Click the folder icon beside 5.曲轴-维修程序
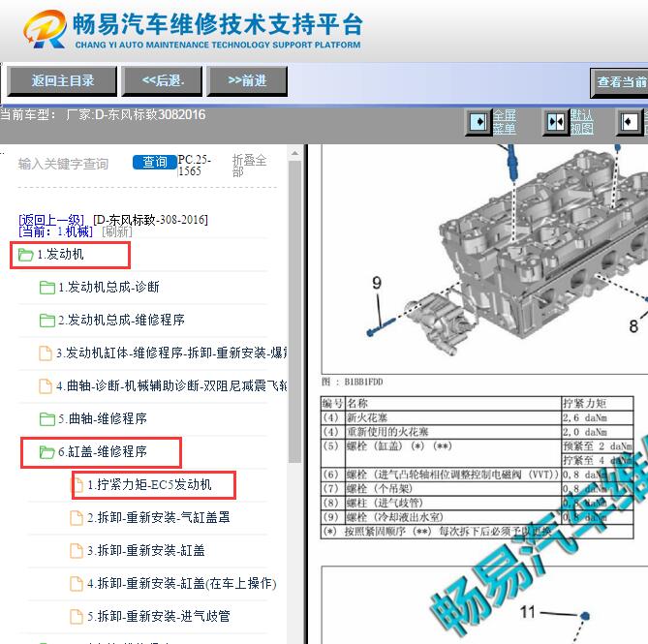648x644 pixels. pos(47,419)
